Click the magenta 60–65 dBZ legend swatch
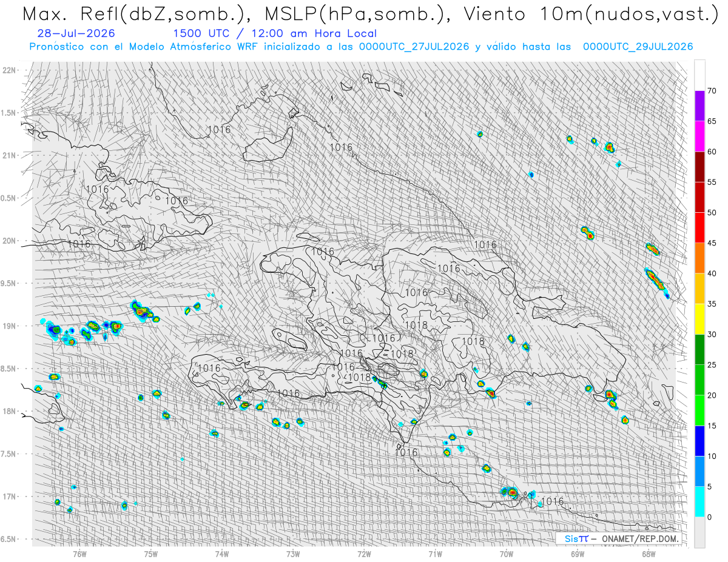This screenshot has width=728, height=562. 699,136
